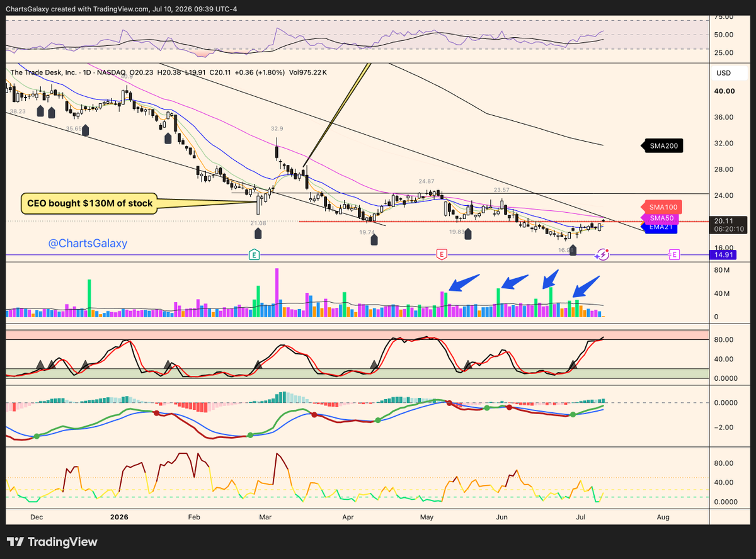
Task: Click the 32.00 price scale value
Action: (725, 144)
